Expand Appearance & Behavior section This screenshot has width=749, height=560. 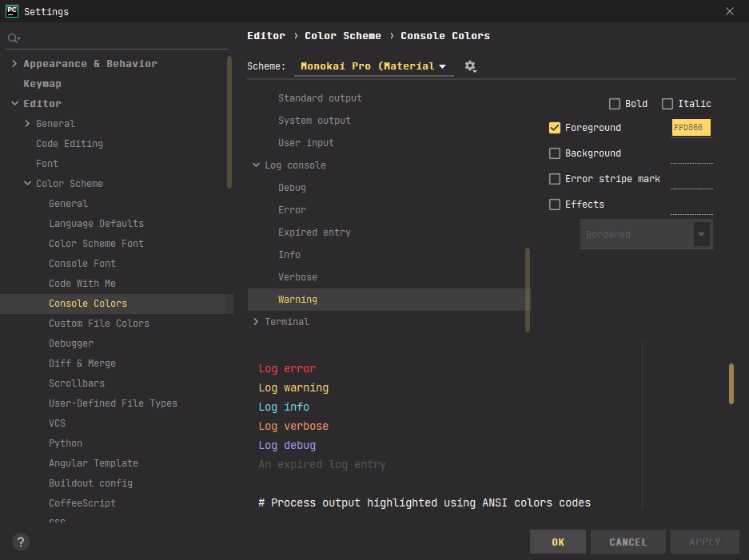14,64
